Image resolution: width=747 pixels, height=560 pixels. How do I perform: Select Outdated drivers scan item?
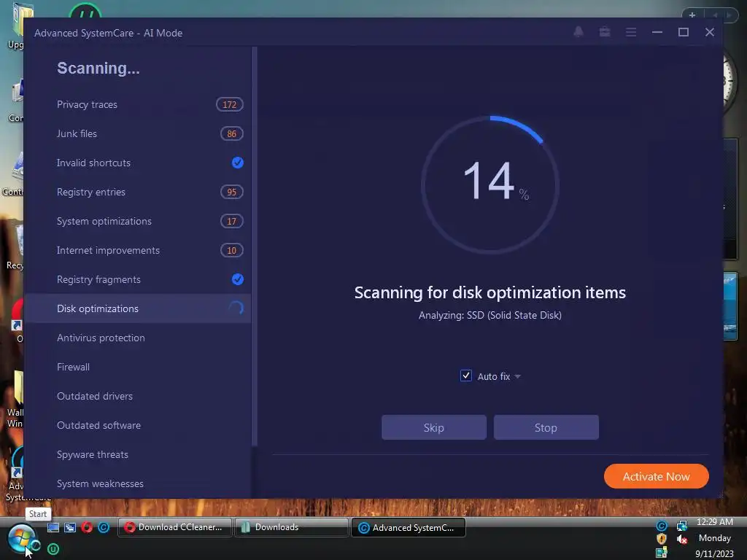coord(137,396)
